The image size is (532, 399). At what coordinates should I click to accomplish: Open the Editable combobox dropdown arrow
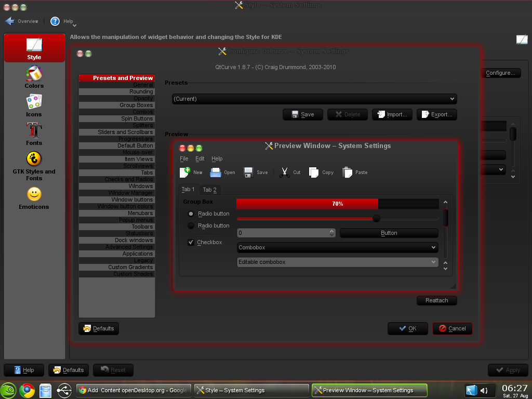click(433, 262)
